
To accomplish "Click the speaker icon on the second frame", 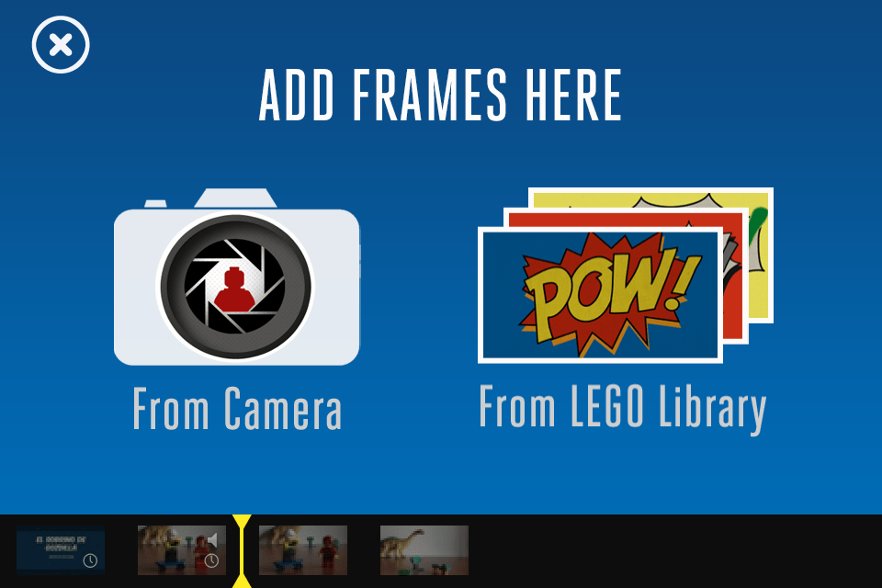I will point(212,539).
